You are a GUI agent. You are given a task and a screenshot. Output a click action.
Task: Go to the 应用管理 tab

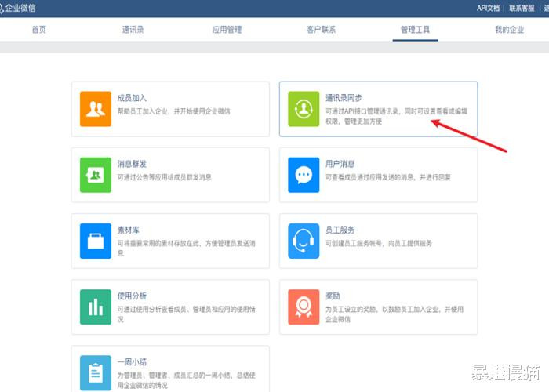tap(227, 30)
